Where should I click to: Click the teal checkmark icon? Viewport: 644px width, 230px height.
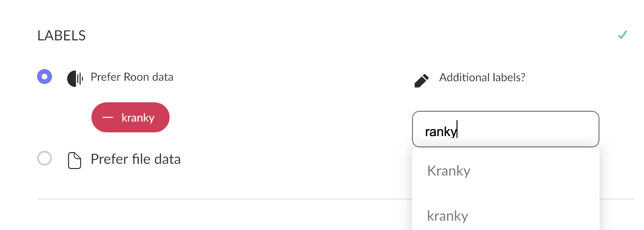point(622,35)
